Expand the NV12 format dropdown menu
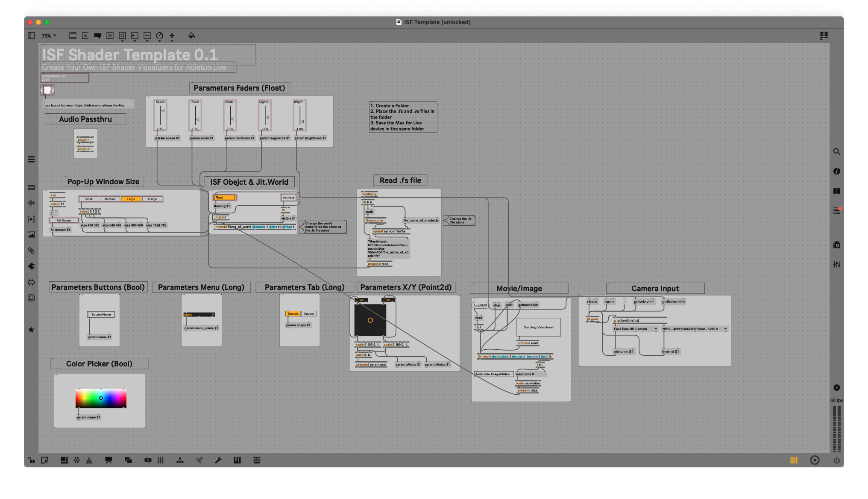 [x=694, y=329]
